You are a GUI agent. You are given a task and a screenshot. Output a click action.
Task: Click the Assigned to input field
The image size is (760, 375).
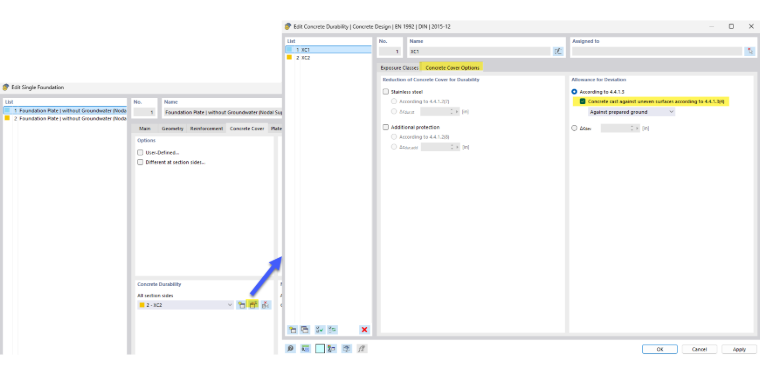coord(657,51)
